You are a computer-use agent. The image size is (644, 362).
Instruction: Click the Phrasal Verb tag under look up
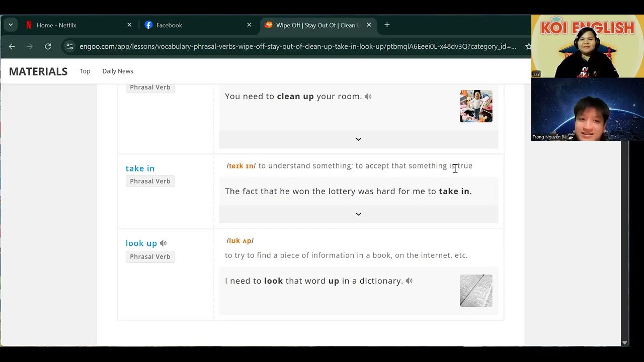pyautogui.click(x=150, y=256)
